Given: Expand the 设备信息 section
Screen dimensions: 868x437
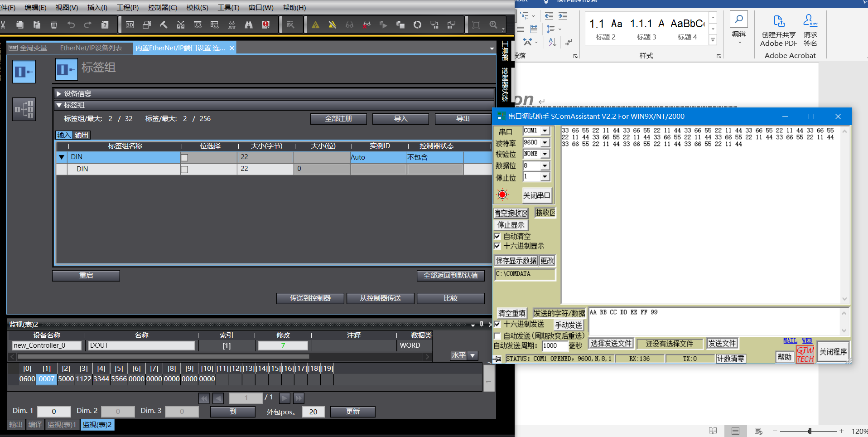Looking at the screenshot, I should pyautogui.click(x=59, y=94).
